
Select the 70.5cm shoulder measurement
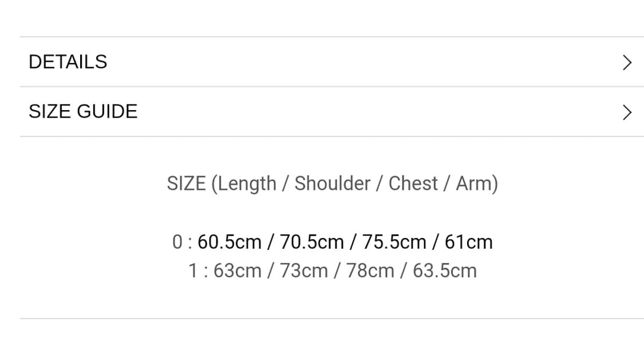311,242
